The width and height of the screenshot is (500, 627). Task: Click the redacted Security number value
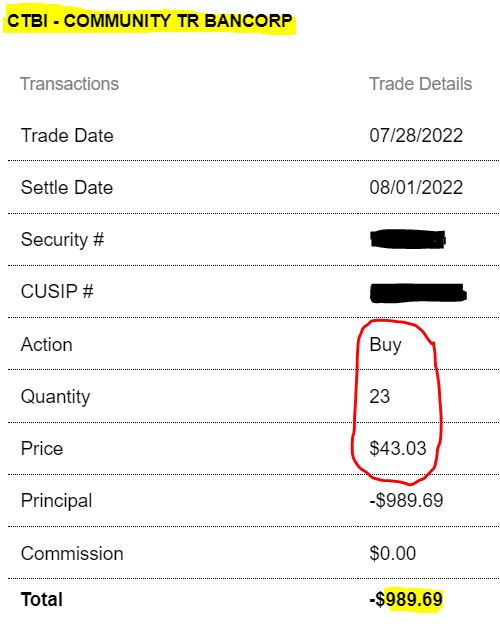408,240
